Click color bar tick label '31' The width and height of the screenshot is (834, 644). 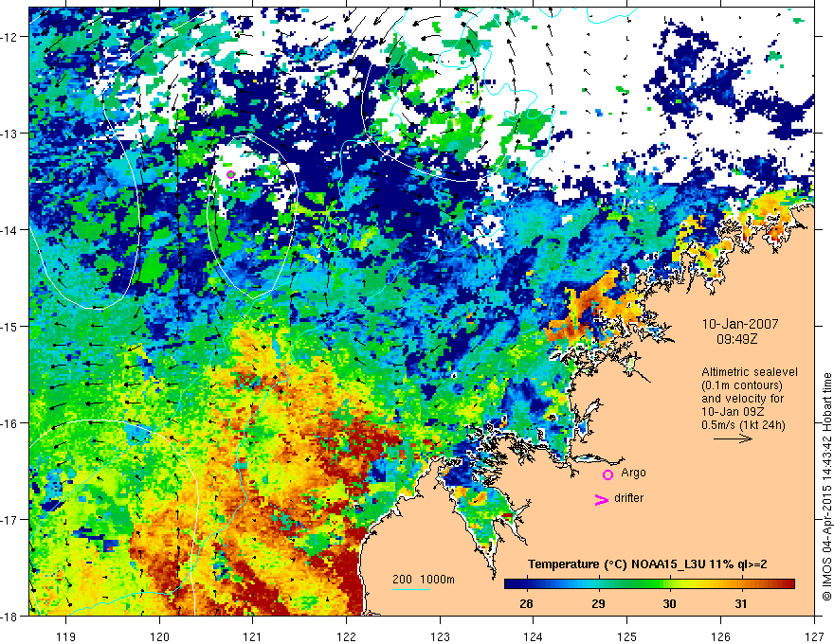pos(740,604)
